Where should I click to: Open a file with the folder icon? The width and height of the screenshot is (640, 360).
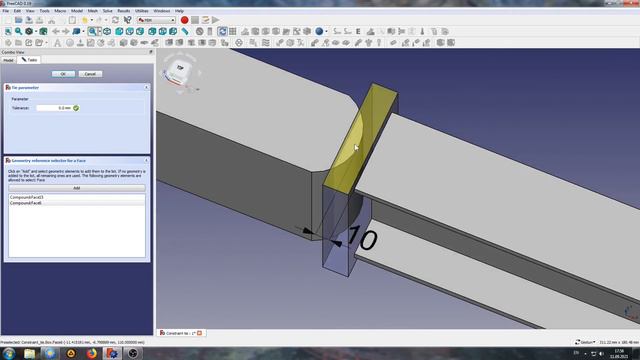click(x=18, y=20)
